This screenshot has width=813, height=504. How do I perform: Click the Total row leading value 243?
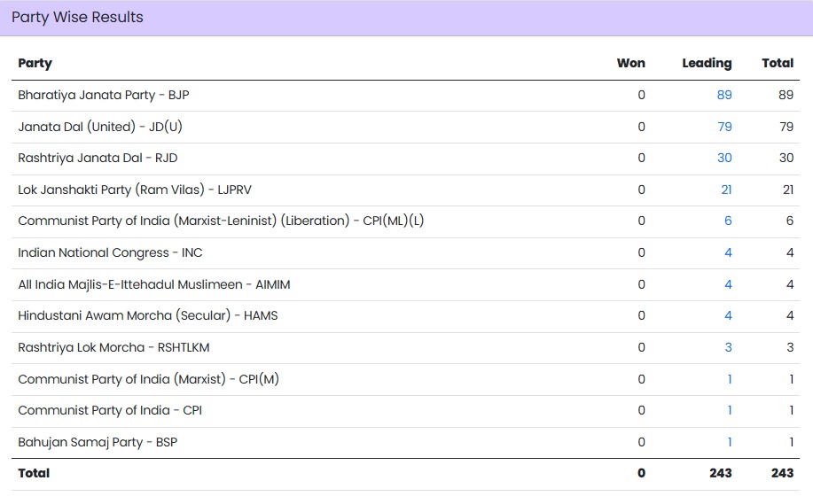(720, 473)
